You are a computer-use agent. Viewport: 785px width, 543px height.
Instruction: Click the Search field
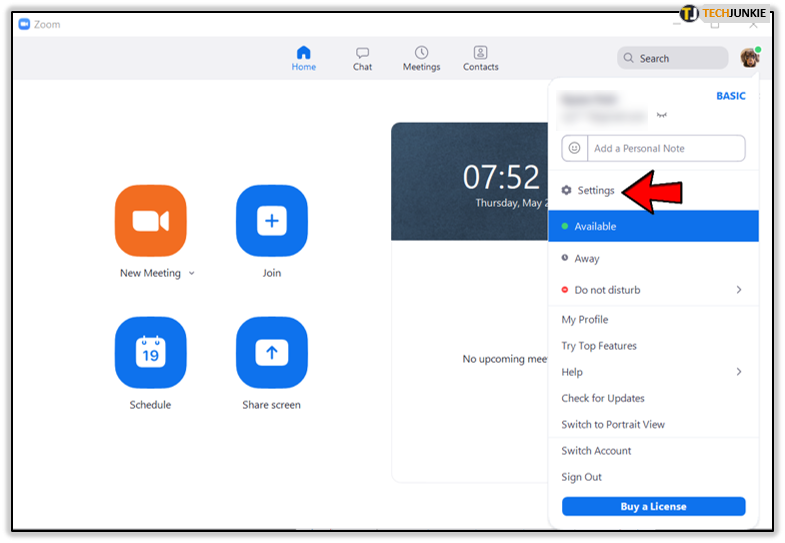pos(672,58)
